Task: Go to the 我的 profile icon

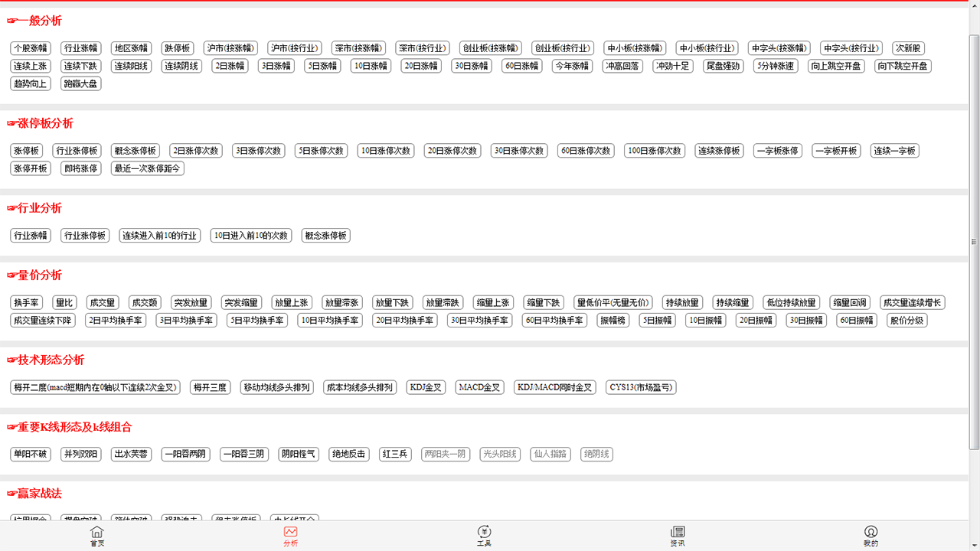Action: click(871, 536)
